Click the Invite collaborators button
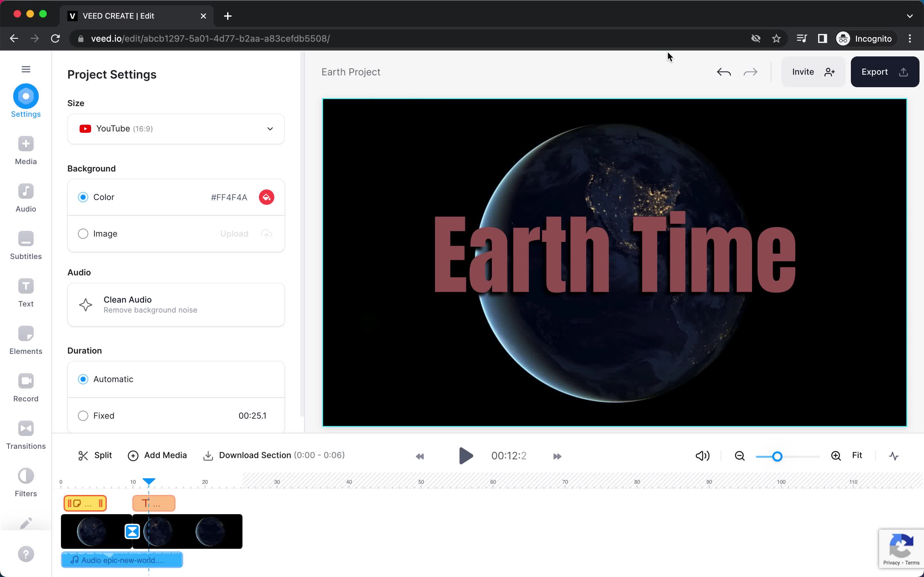924x577 pixels. point(812,72)
